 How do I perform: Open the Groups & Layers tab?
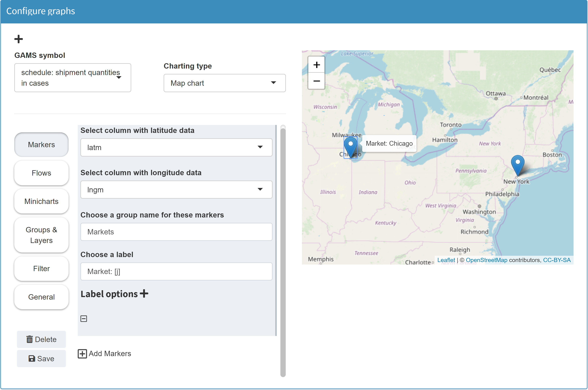pos(41,235)
